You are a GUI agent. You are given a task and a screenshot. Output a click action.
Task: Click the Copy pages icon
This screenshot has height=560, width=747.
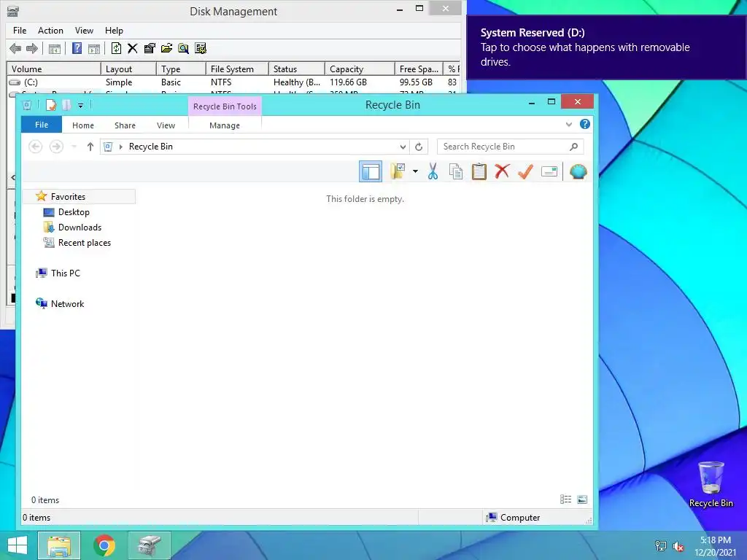pos(456,171)
